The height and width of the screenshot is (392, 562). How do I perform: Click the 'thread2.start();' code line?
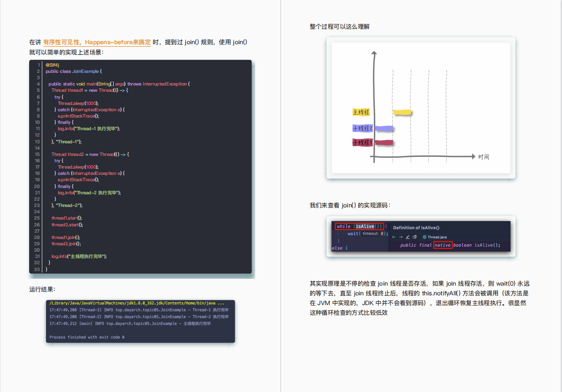[67, 225]
